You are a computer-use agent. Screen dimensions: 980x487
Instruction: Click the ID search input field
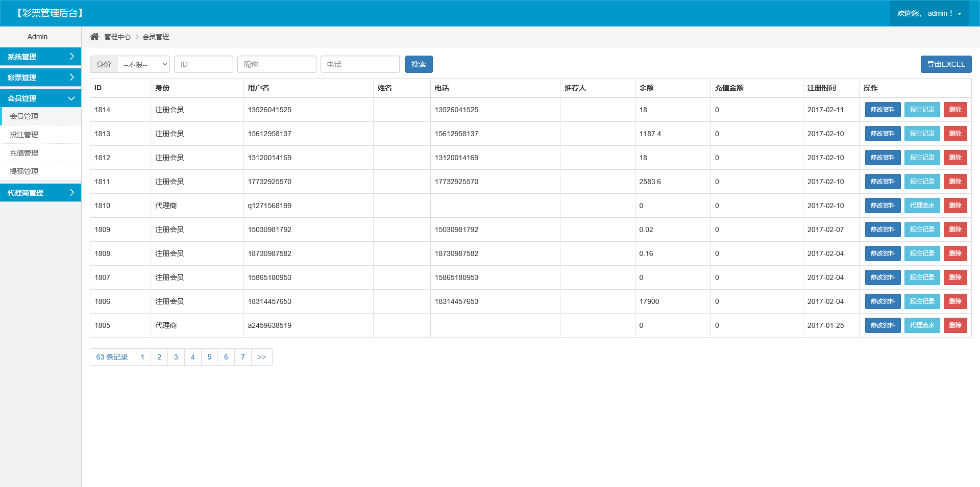(204, 64)
